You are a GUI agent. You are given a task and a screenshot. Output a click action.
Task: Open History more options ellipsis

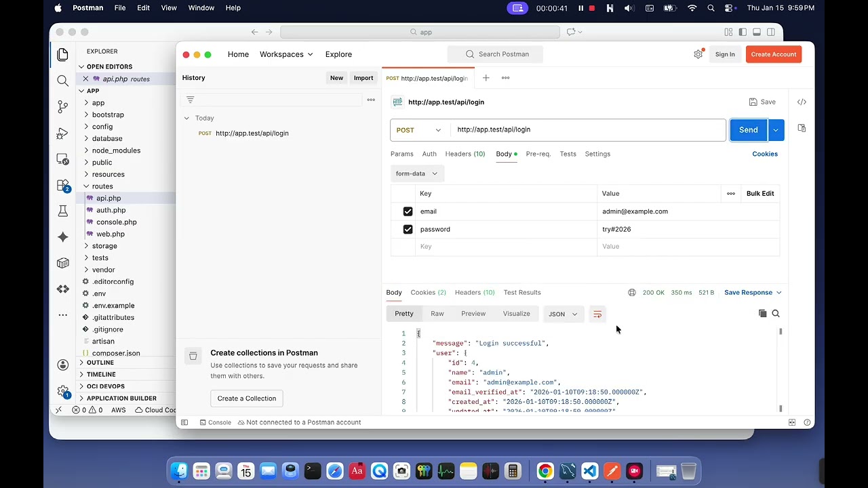[x=371, y=100]
